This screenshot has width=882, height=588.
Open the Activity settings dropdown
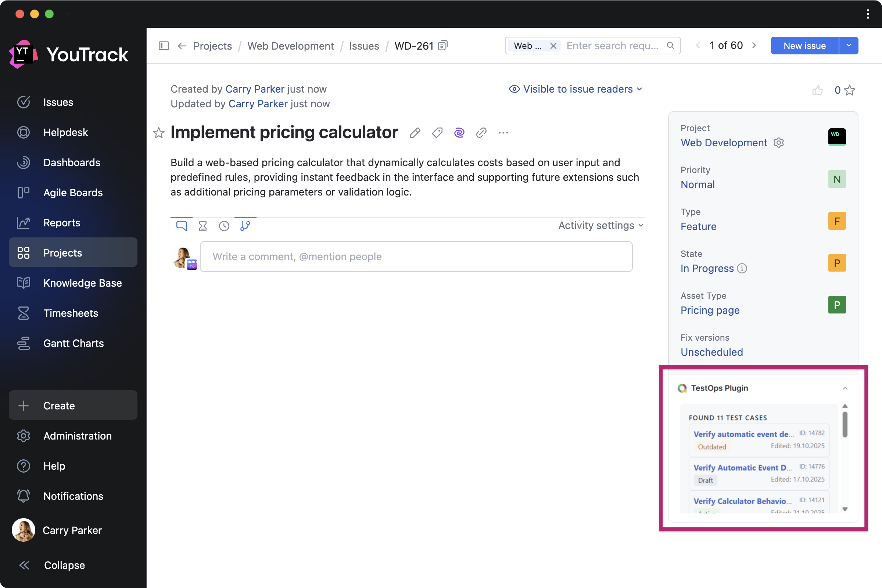click(x=600, y=225)
